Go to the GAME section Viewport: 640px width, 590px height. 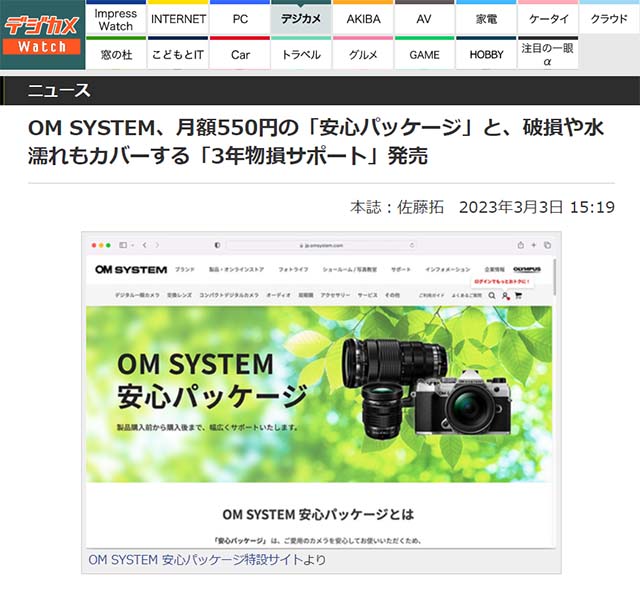[x=424, y=54]
